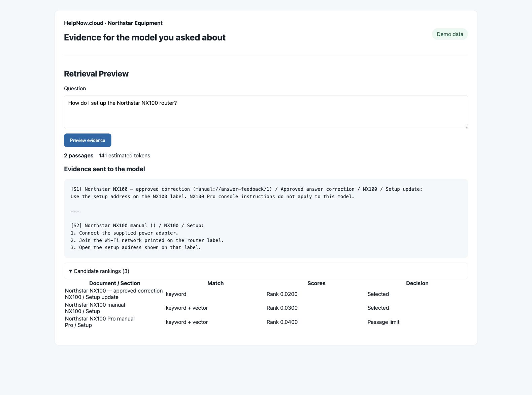
Task: Click the 'Rank 0.0200' score cell
Action: coord(282,294)
